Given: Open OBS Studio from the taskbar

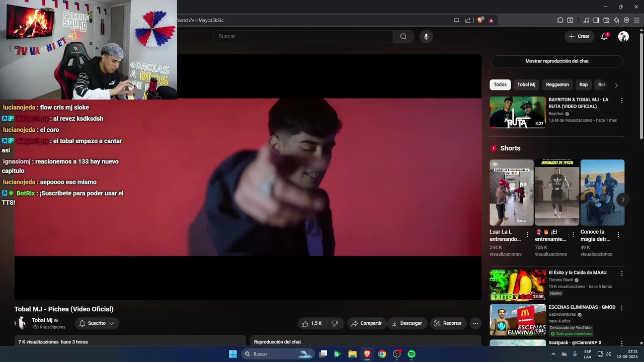Looking at the screenshot, I should tap(396, 354).
